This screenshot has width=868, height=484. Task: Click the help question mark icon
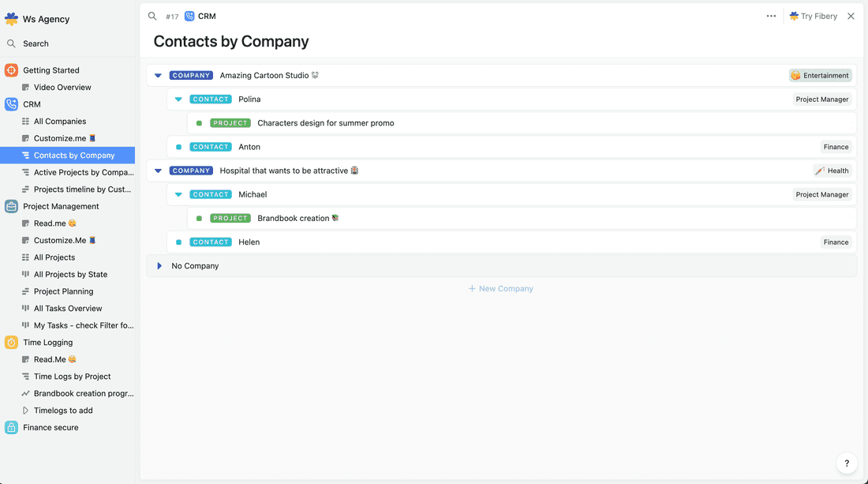click(x=847, y=463)
